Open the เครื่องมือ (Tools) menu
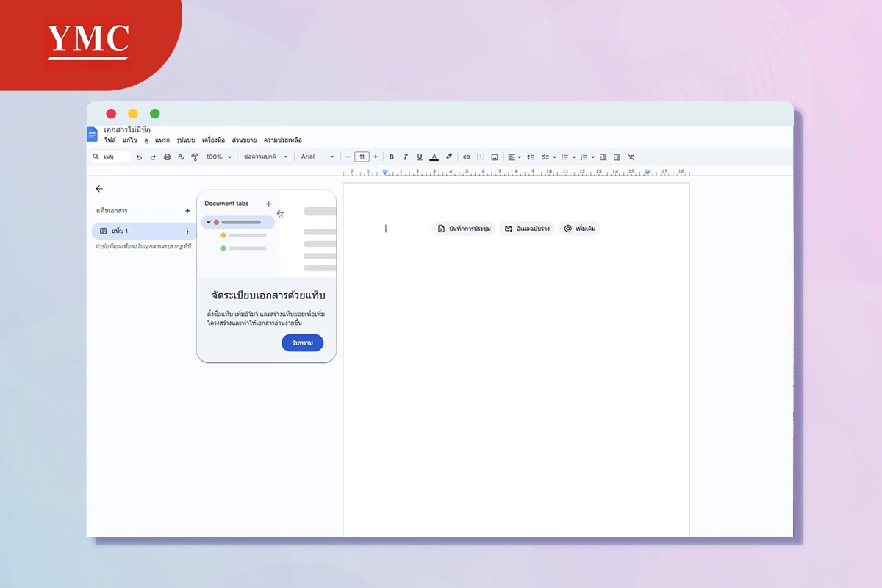882x588 pixels. pos(214,140)
